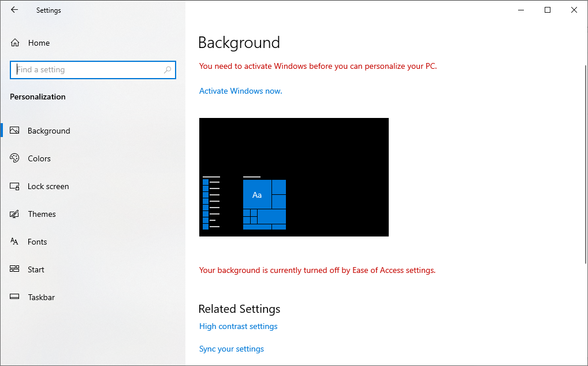Open Themes using the brush icon
Screen dimensions: 588x366
pos(15,213)
